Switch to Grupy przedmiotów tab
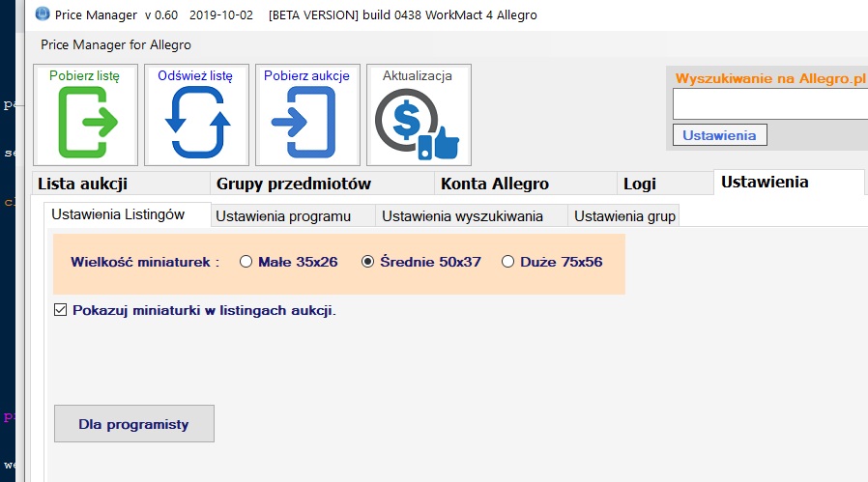 point(322,184)
